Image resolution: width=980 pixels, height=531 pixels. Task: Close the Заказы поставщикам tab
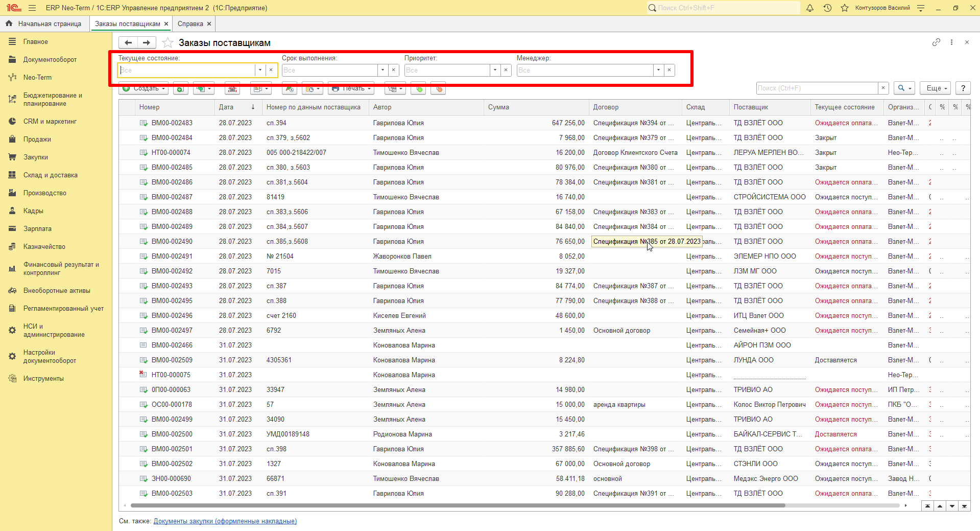(x=166, y=24)
